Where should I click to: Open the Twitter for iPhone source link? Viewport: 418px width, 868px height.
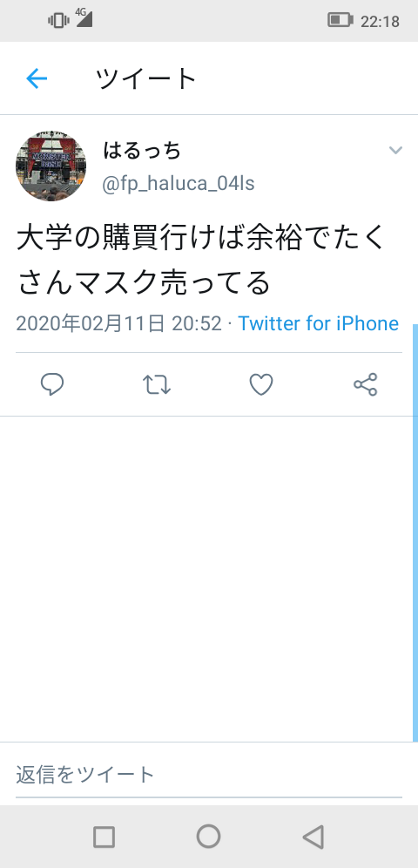319,323
